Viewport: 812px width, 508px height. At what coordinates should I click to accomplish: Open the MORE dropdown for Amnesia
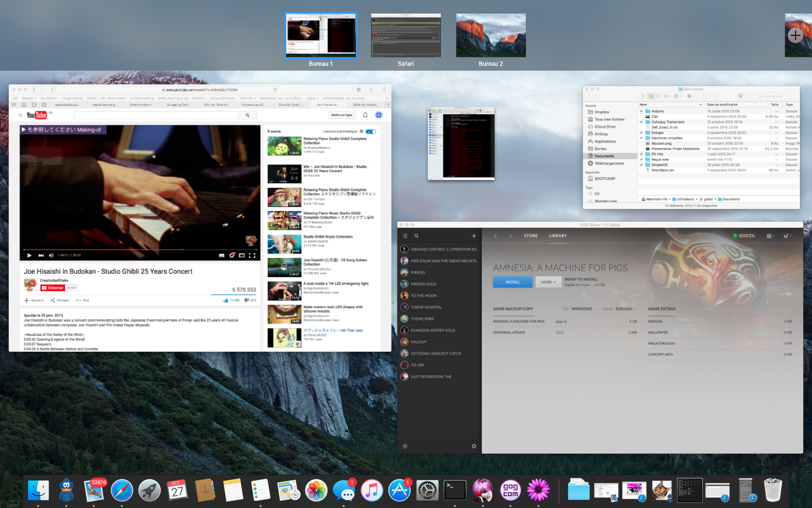coord(548,282)
